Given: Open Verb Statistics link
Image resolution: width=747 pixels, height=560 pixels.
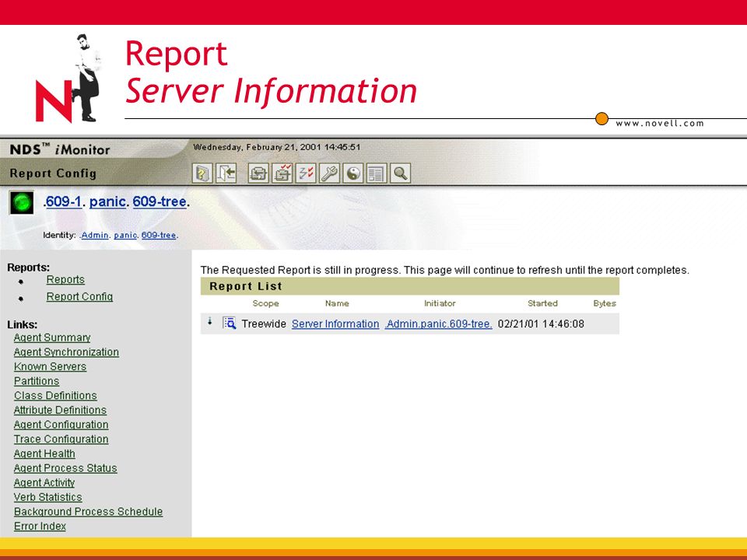Looking at the screenshot, I should click(x=47, y=497).
